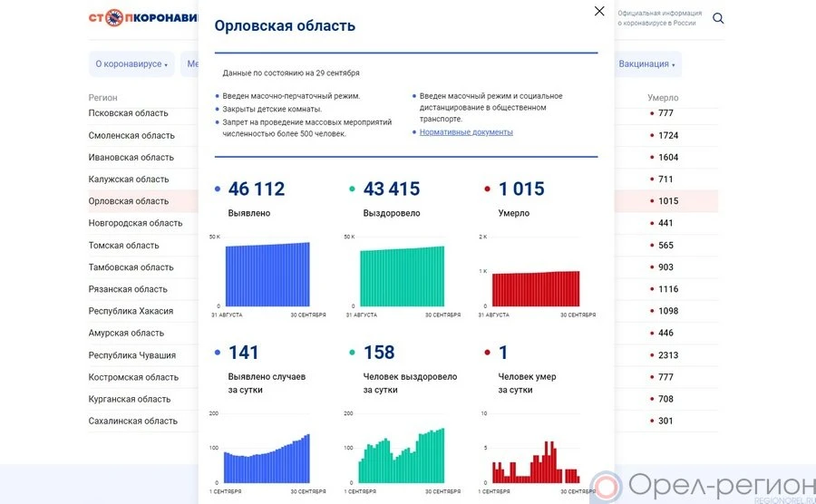
Task: Select Сахалинская область row
Action: point(132,422)
